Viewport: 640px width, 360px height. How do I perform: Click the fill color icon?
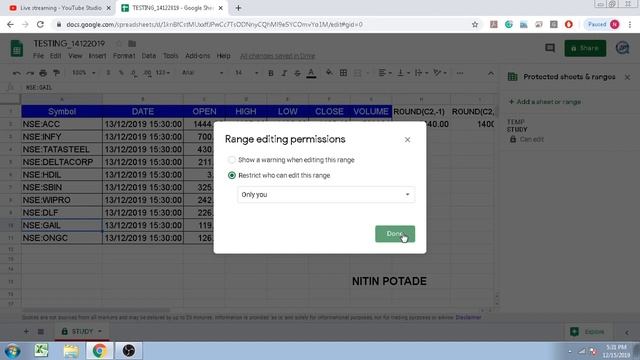point(329,73)
